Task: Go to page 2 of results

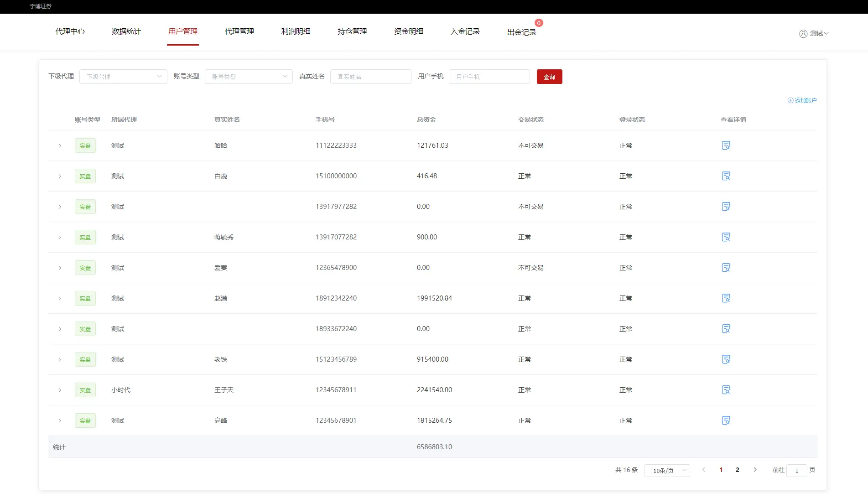Action: click(737, 470)
